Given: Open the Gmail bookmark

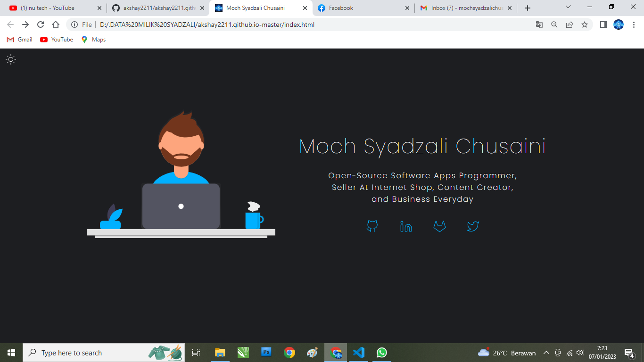Looking at the screenshot, I should pos(20,40).
